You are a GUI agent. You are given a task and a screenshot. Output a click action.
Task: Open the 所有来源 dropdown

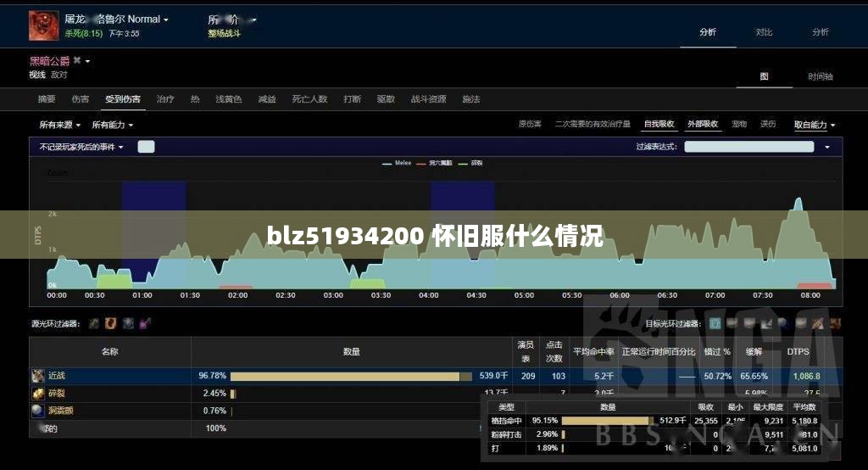pyautogui.click(x=60, y=125)
